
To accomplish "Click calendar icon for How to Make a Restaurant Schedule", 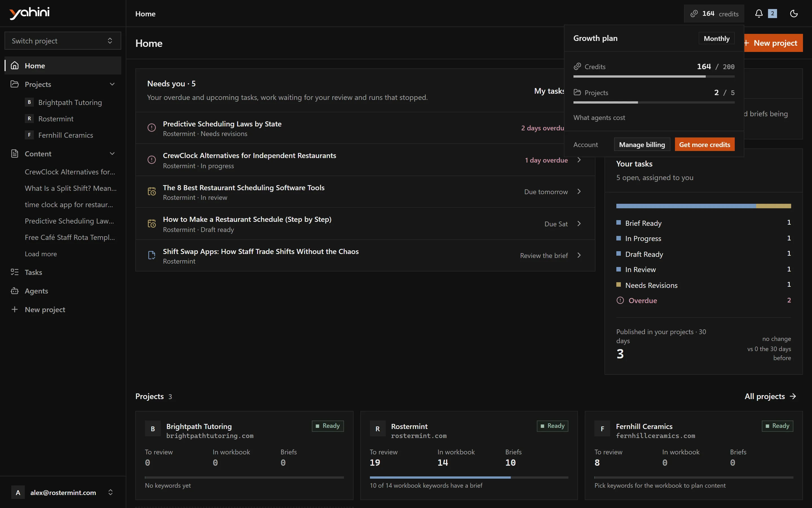I will 152,224.
